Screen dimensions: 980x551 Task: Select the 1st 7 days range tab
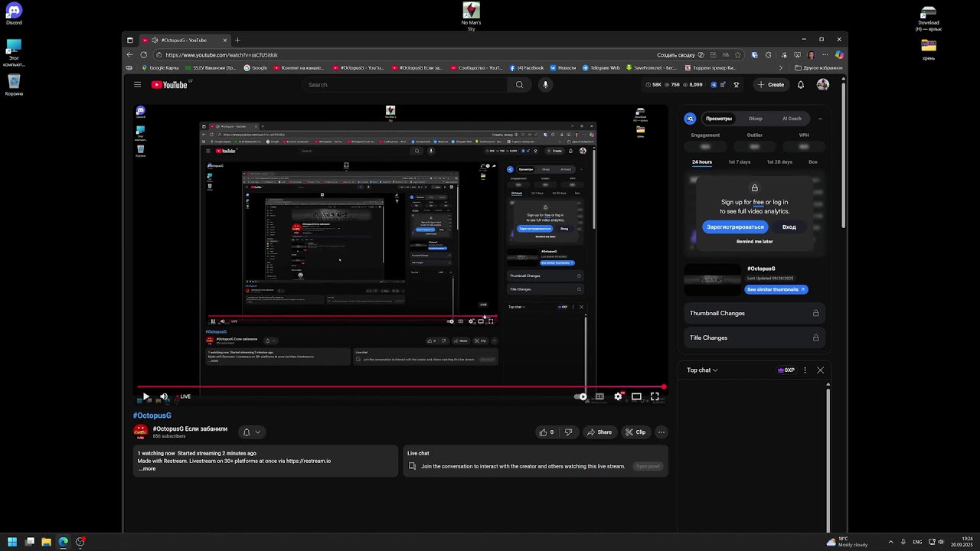[x=740, y=162]
